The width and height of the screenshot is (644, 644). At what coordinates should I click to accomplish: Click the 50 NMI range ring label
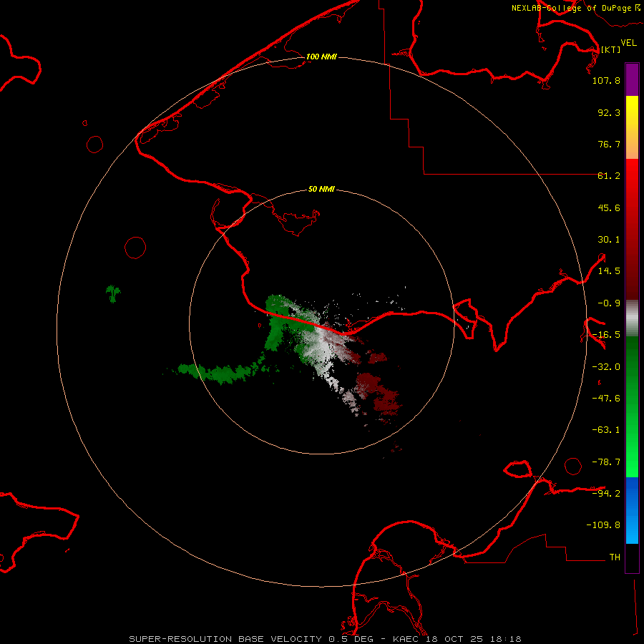321,190
